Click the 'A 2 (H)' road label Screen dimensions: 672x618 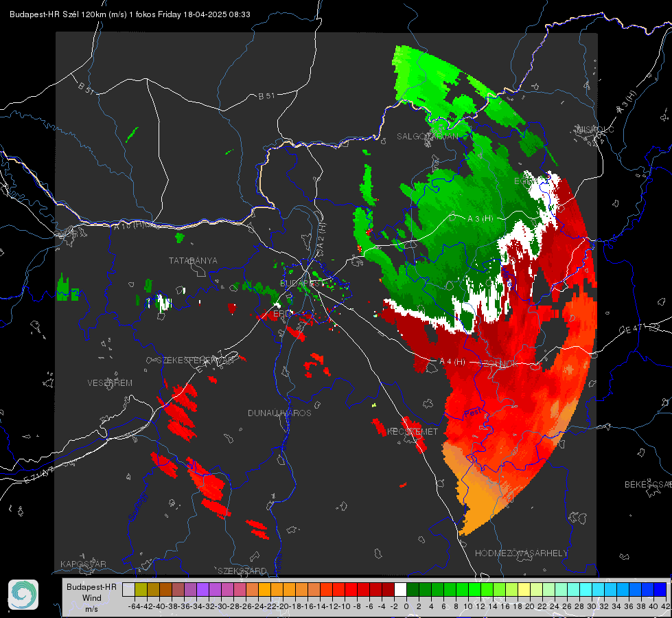pos(321,236)
